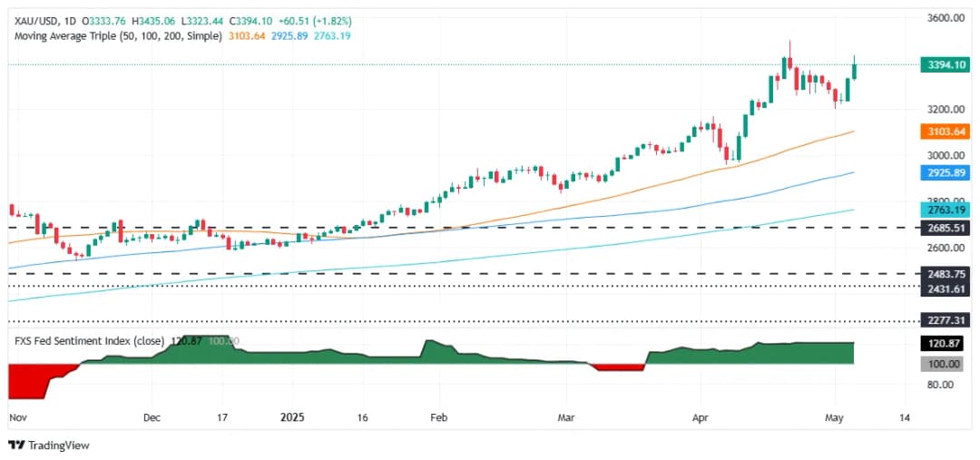Click the 120.87 sentiment index tag
This screenshot has width=980, height=460.
point(943,346)
